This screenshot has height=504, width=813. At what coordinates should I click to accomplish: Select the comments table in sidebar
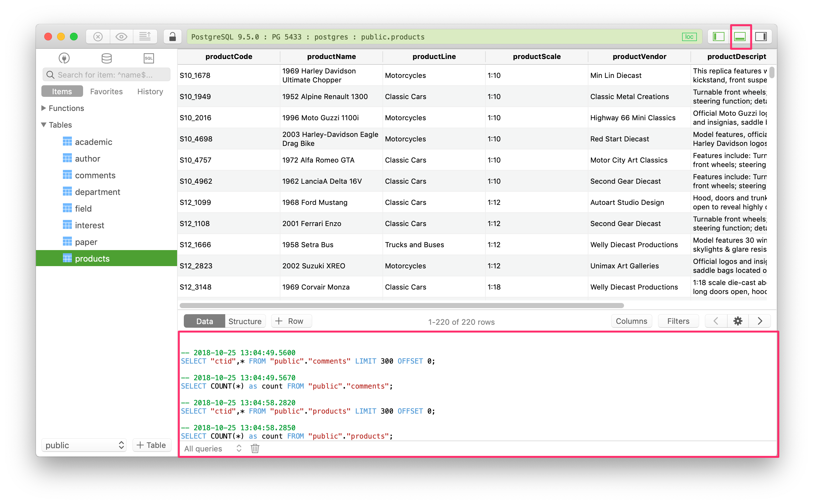[x=96, y=175]
